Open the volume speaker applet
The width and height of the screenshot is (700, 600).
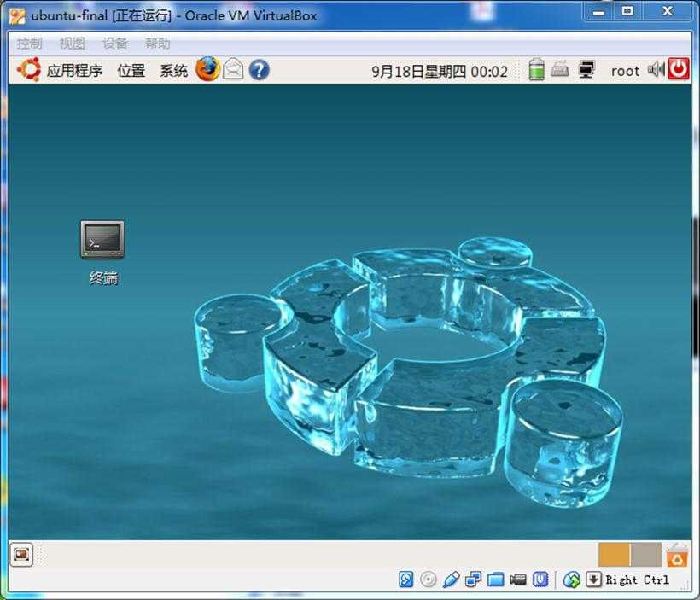click(656, 70)
